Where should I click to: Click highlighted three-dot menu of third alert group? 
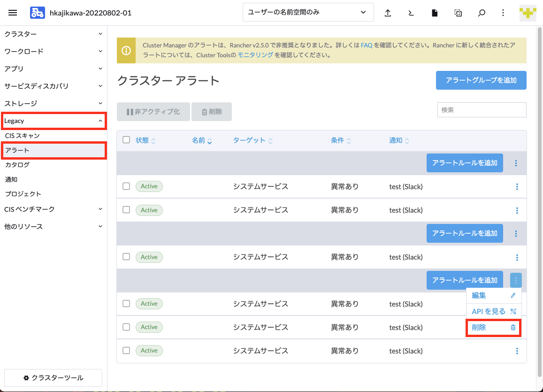tap(516, 280)
